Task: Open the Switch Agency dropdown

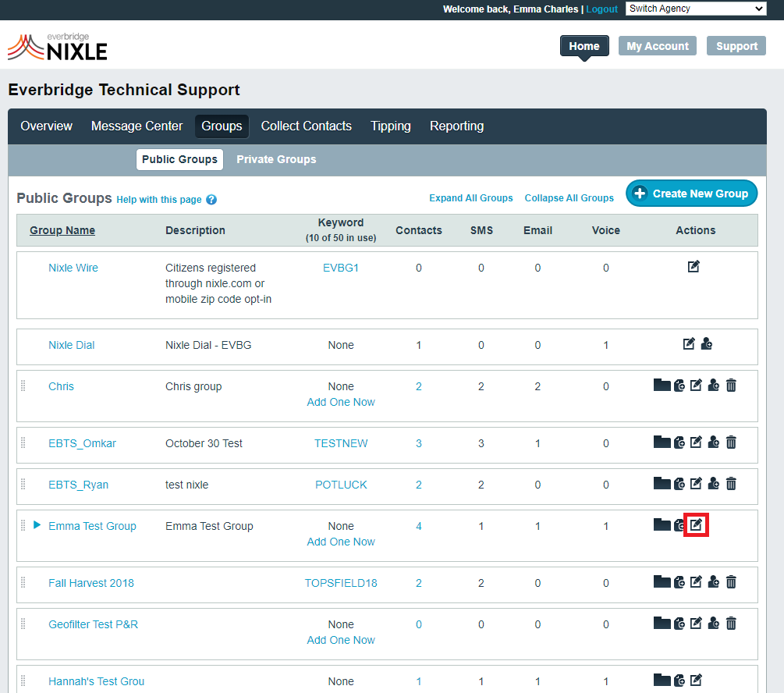Action: point(696,9)
